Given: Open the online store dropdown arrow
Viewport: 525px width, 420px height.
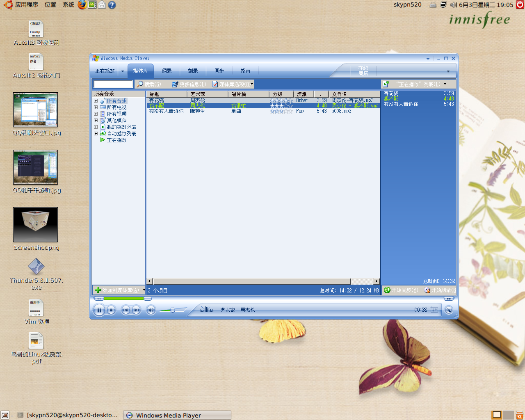Looking at the screenshot, I should click(x=448, y=71).
